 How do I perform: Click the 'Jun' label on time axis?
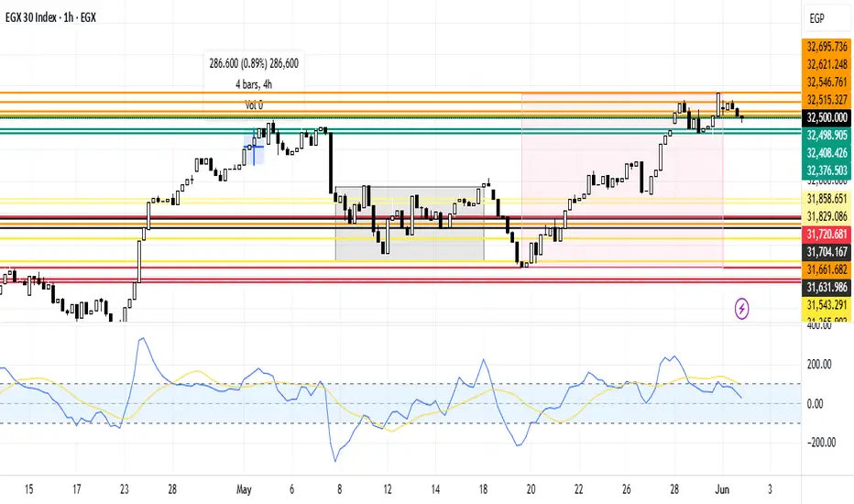point(722,489)
